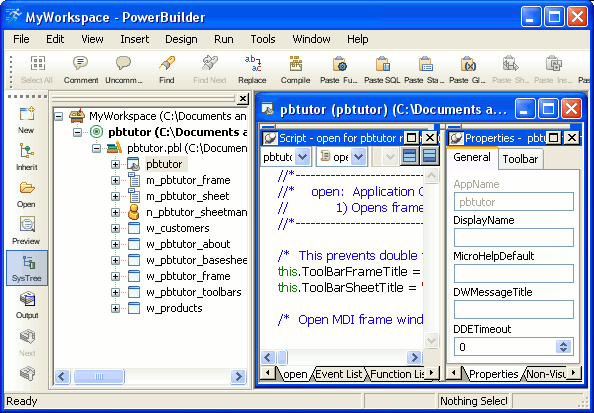Open the Window menu

click(x=311, y=39)
